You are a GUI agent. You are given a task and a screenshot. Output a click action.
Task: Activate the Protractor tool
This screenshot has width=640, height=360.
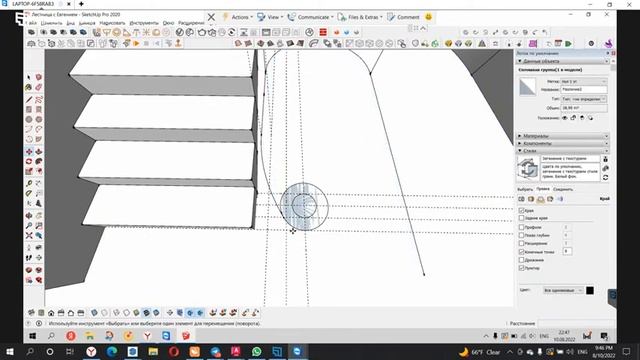29,193
